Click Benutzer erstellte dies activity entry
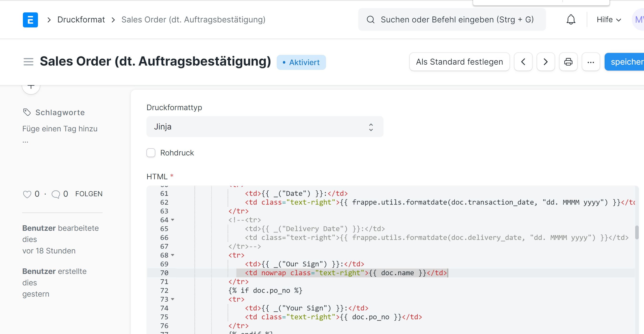Screen dimensions: 644x334 point(54,283)
